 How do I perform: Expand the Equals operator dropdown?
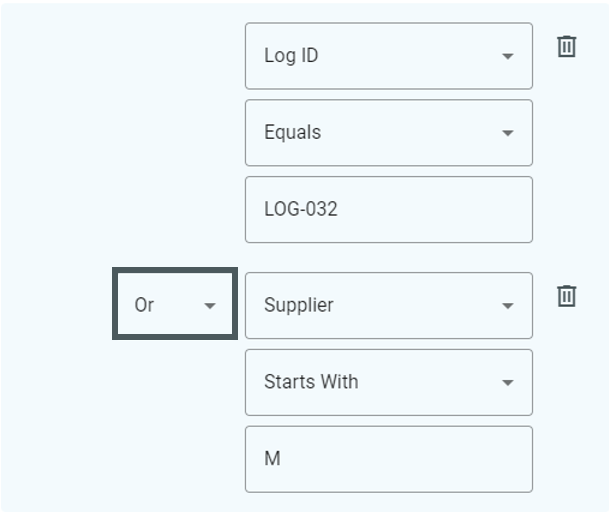click(x=389, y=133)
